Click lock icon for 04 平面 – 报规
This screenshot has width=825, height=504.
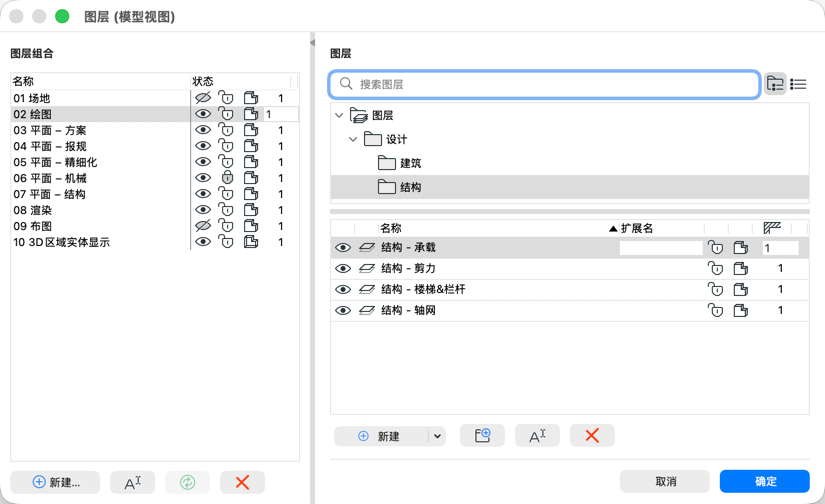[226, 146]
